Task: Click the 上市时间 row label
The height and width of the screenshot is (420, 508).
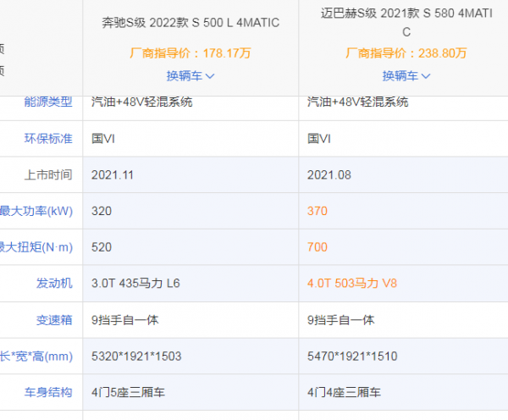Action: point(48,175)
